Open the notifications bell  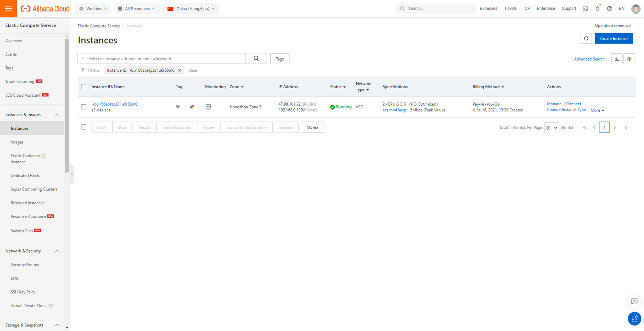(597, 9)
